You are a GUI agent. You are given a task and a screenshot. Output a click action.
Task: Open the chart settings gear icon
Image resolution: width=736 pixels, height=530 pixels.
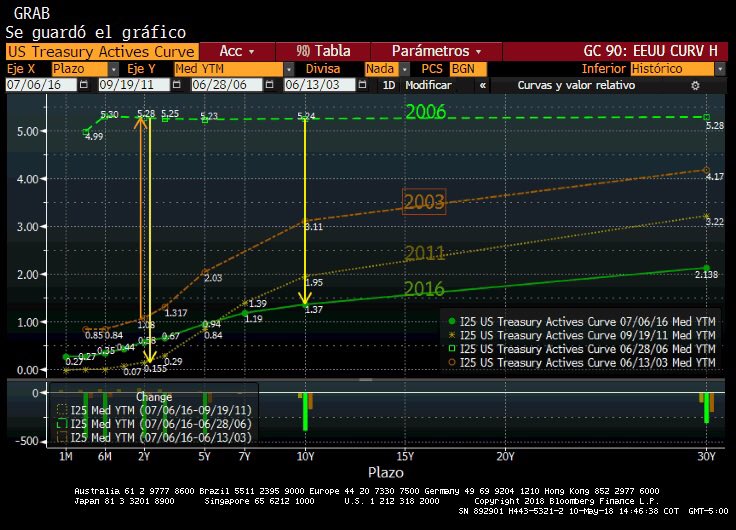[x=695, y=85]
